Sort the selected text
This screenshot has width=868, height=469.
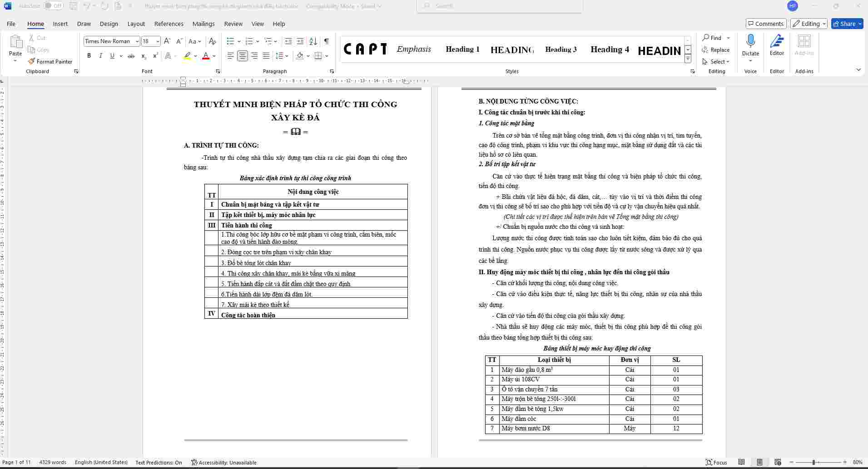click(x=313, y=41)
